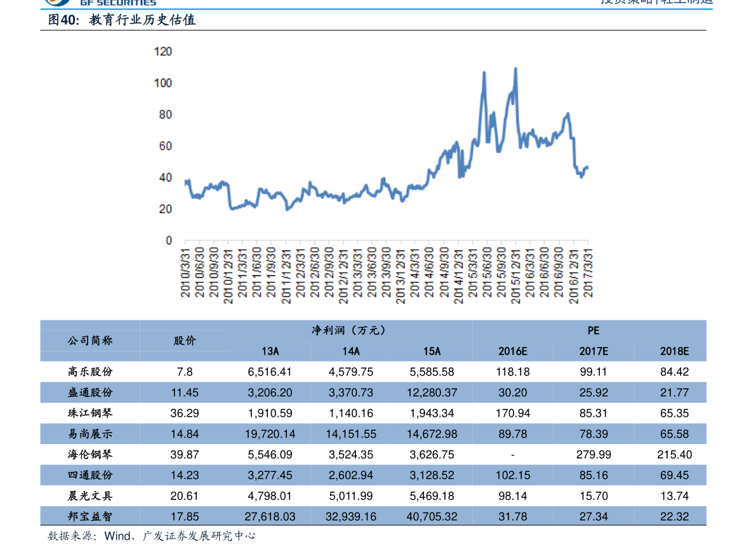Screen dimensions: 756x555
Task: Click the 珠江钢琴 company name
Action: click(x=90, y=413)
